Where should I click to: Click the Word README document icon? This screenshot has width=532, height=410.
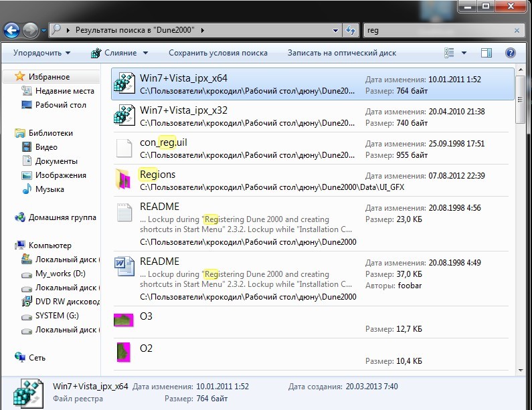124,266
